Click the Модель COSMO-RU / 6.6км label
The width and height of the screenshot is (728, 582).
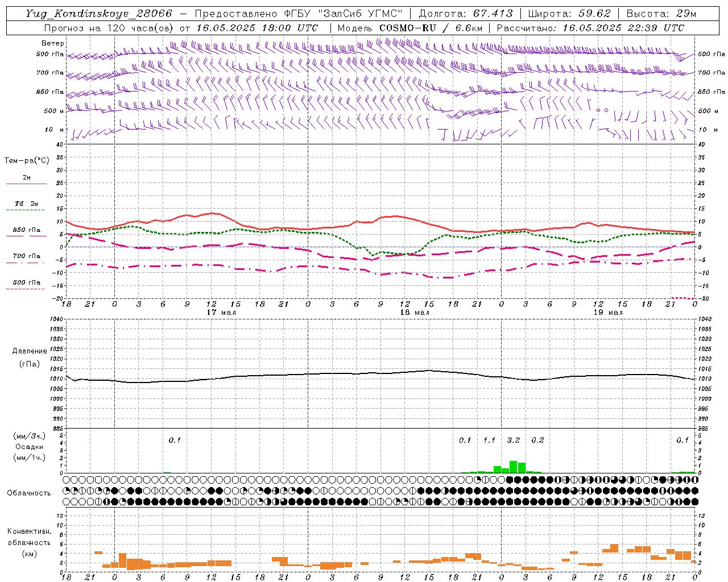tap(410, 28)
